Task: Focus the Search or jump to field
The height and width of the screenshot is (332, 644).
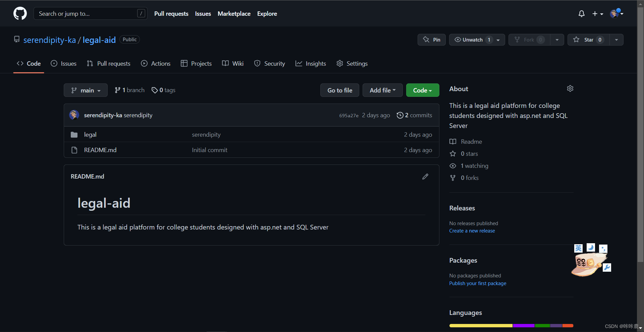Action: click(91, 13)
